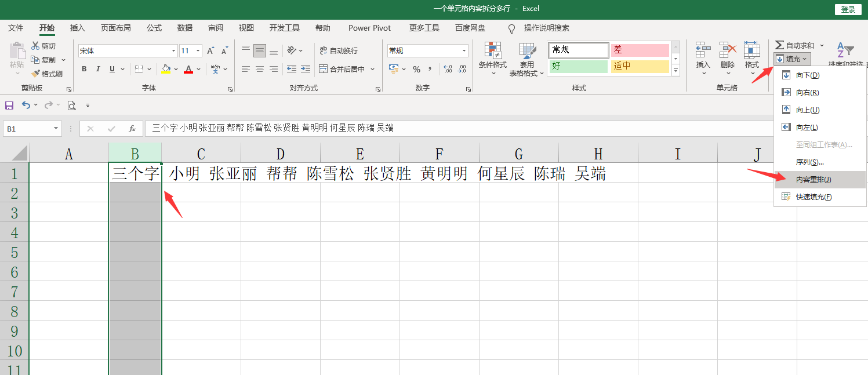Toggle italic formatting I

(x=98, y=69)
